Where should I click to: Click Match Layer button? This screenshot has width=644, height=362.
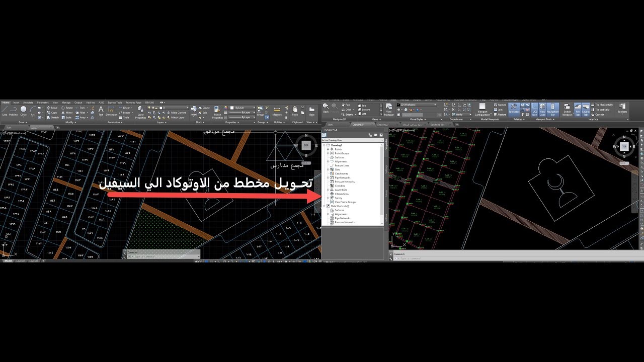tap(176, 118)
